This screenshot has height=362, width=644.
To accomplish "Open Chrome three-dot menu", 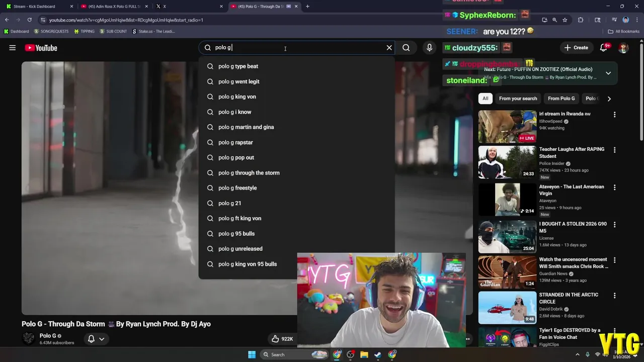I will [636, 20].
